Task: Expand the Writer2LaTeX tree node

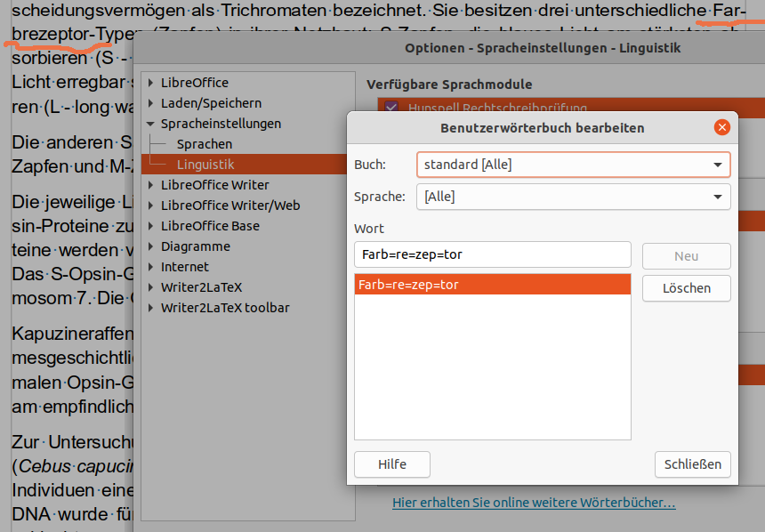Action: pyautogui.click(x=150, y=287)
